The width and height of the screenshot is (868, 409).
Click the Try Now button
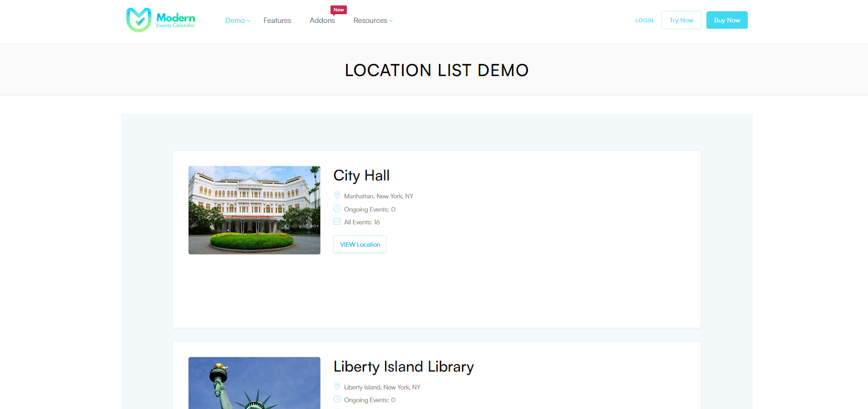681,20
